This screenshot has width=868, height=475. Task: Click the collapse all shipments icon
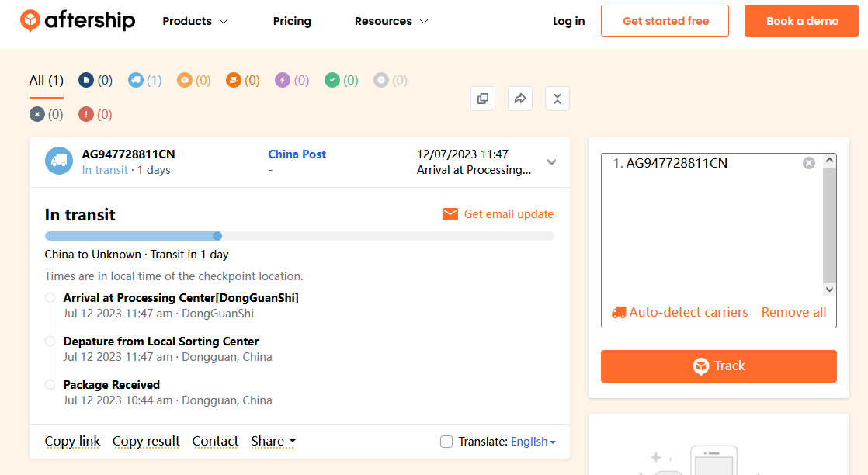click(557, 99)
